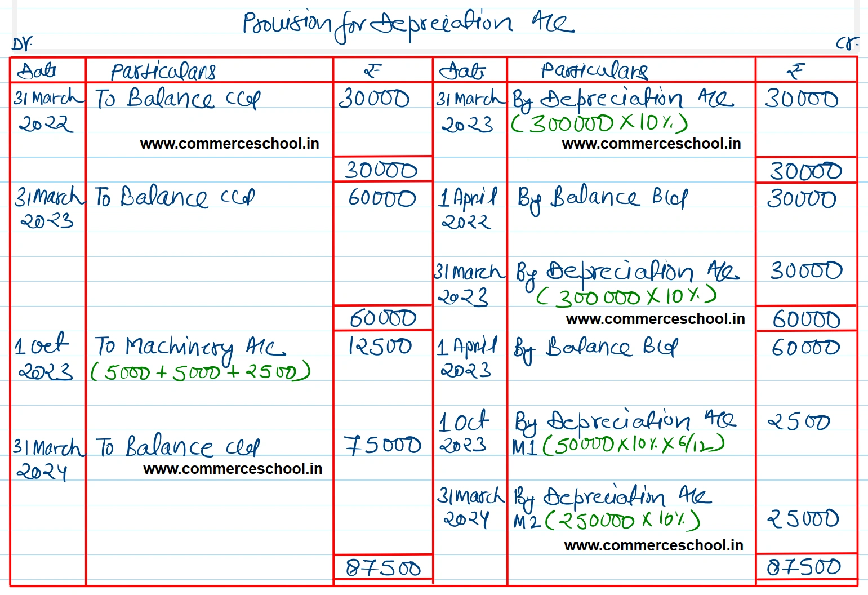Screen dimensions: 868x595
Task: Select "By Balance b/d" dated 1 April 2023
Action: pos(595,348)
